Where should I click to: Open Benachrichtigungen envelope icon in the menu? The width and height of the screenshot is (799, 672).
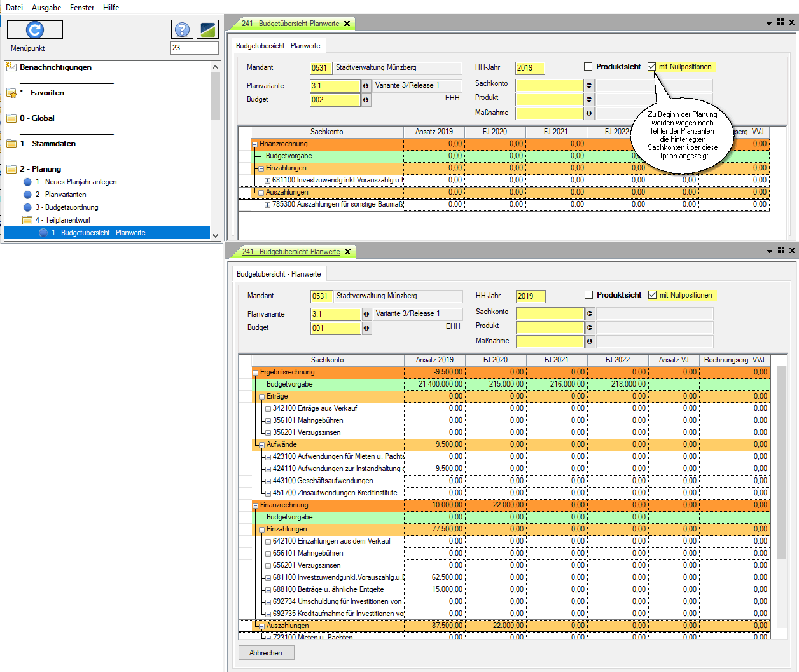tap(11, 67)
